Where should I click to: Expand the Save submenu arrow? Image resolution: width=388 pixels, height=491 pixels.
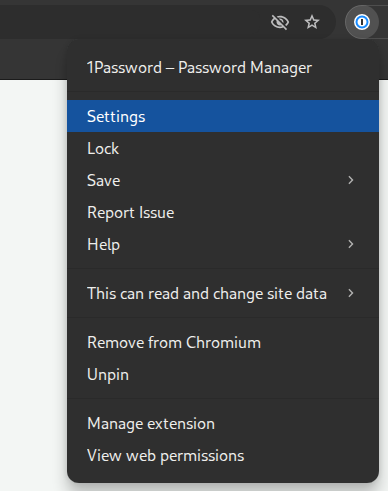coord(350,180)
